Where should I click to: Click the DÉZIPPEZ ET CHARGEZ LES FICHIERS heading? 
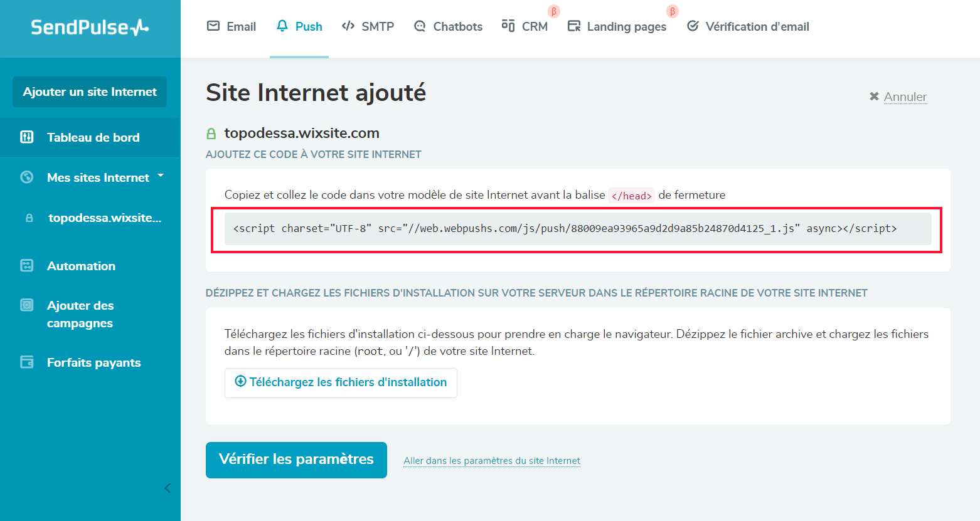point(536,293)
